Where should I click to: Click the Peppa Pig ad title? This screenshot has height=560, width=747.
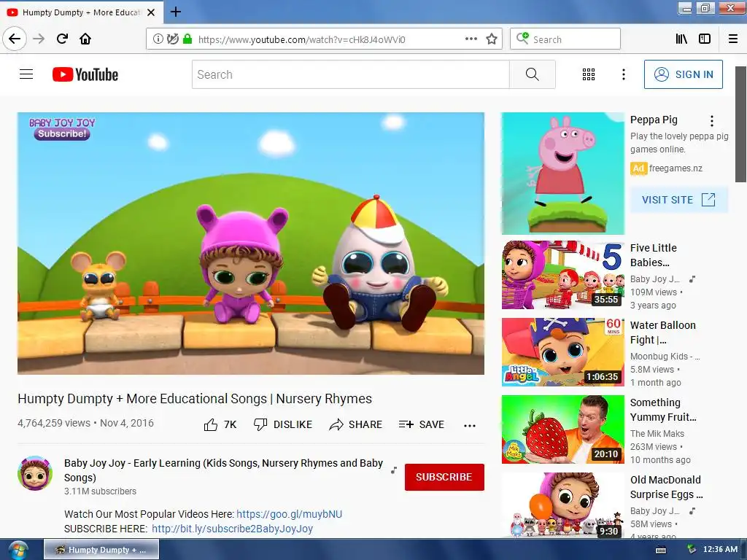(x=654, y=120)
